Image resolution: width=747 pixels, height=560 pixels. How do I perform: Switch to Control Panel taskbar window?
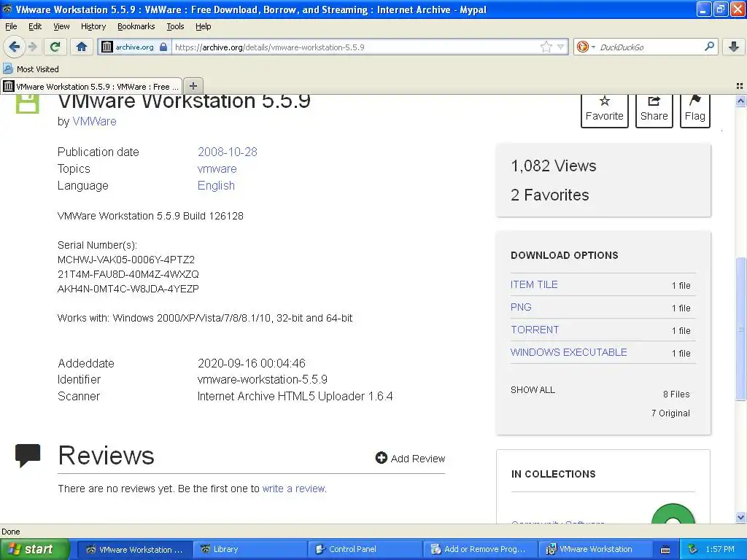pos(365,549)
